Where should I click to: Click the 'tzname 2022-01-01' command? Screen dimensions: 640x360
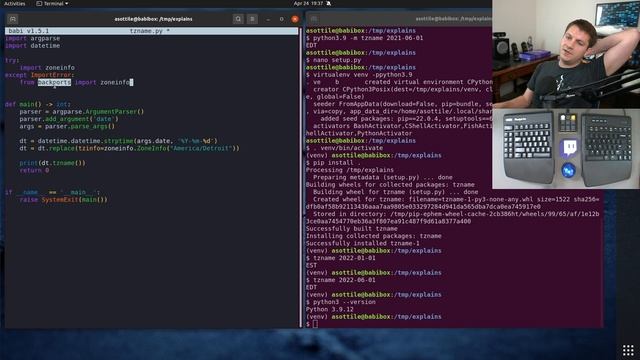344,258
